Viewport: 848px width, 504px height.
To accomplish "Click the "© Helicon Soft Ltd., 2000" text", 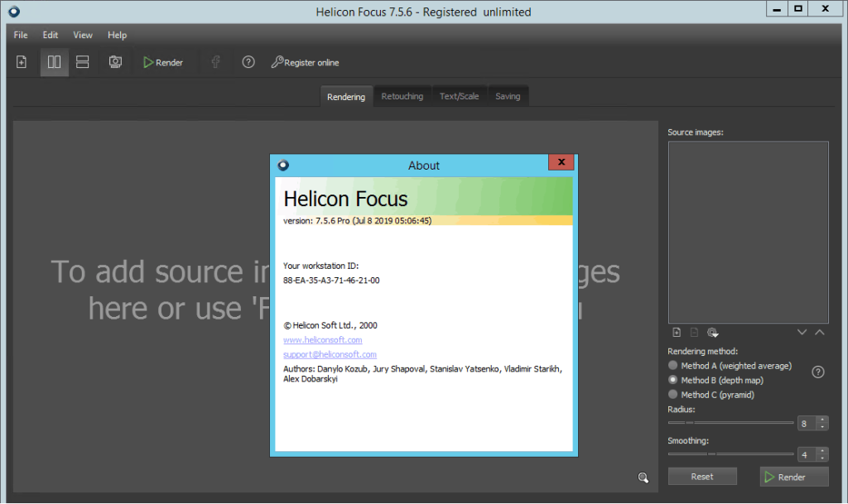I will [330, 325].
